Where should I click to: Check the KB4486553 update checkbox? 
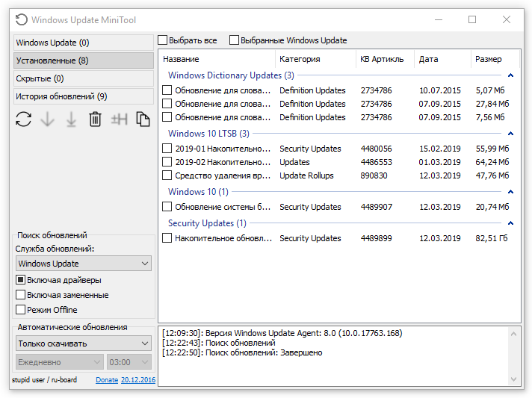pos(167,162)
